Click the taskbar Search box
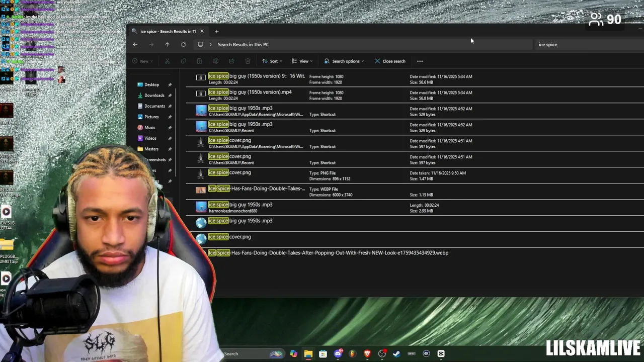Screen dimensions: 644x362 click(253, 353)
